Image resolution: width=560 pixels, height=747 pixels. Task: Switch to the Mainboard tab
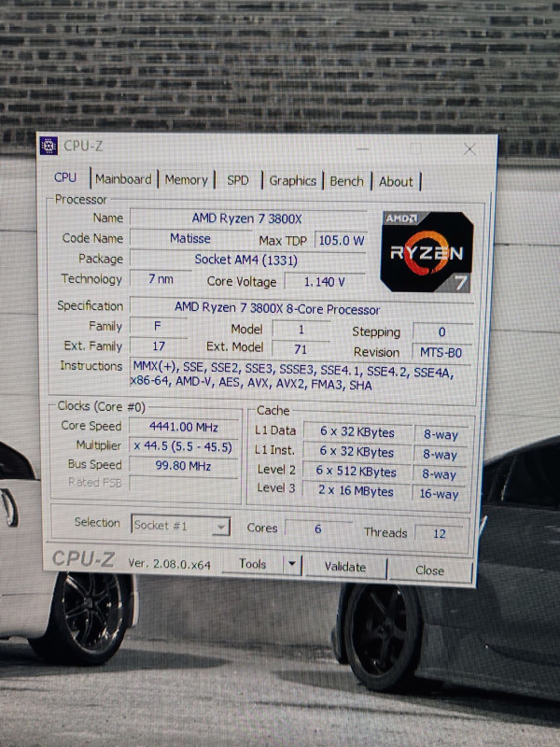(x=123, y=179)
